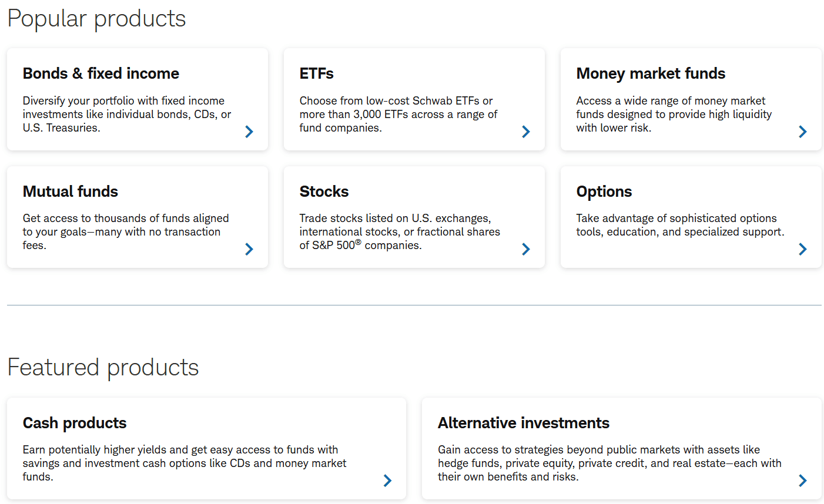824x504 pixels.
Task: Expand details for Cash products using its chevron
Action: pos(387,481)
